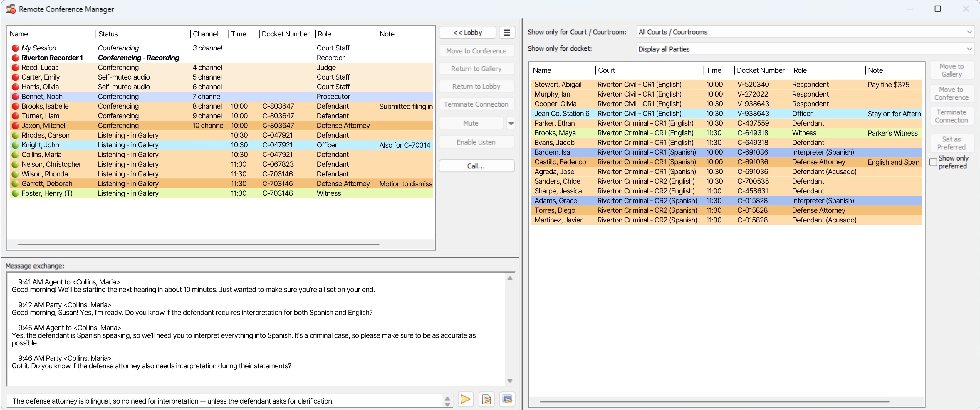Click red status dot for Brooks, Isabelle
Viewport: 980px width, 410px height.
pos(15,107)
